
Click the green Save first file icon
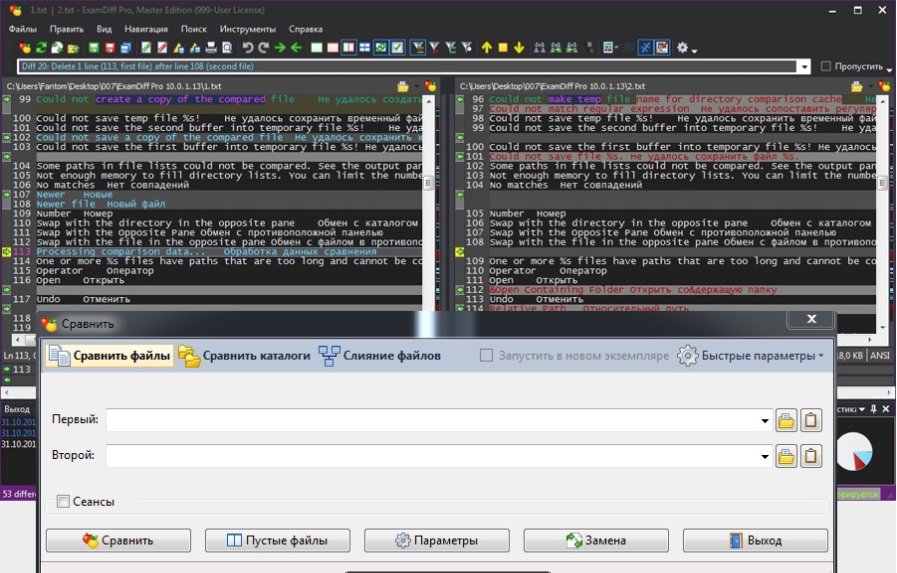click(x=94, y=47)
